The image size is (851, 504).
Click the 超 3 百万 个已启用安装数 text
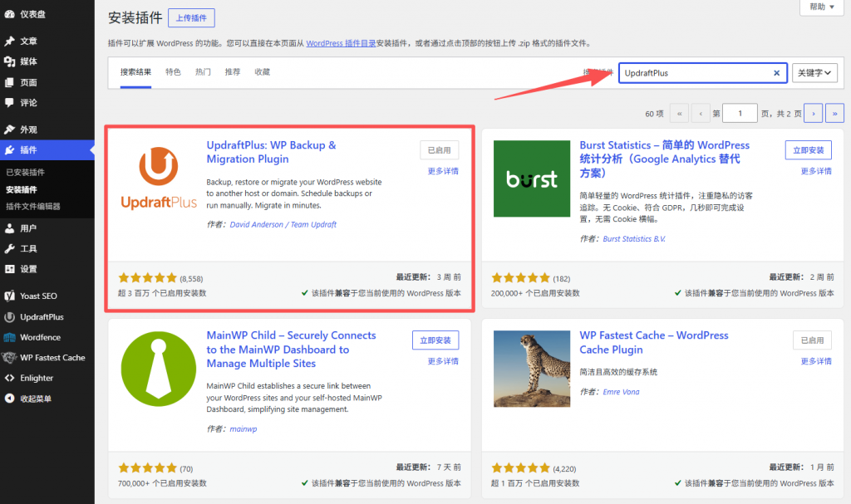pyautogui.click(x=162, y=293)
